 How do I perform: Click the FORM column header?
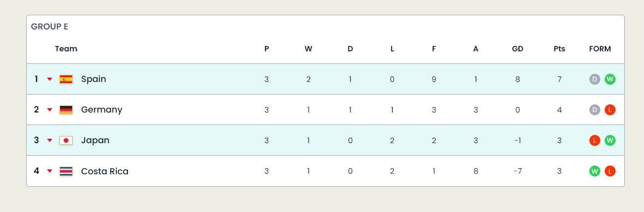coord(600,49)
